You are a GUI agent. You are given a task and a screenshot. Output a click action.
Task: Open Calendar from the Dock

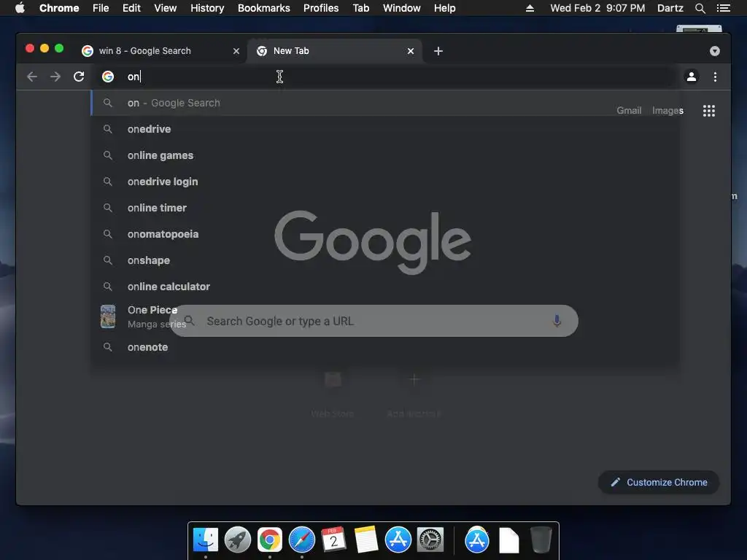click(333, 540)
